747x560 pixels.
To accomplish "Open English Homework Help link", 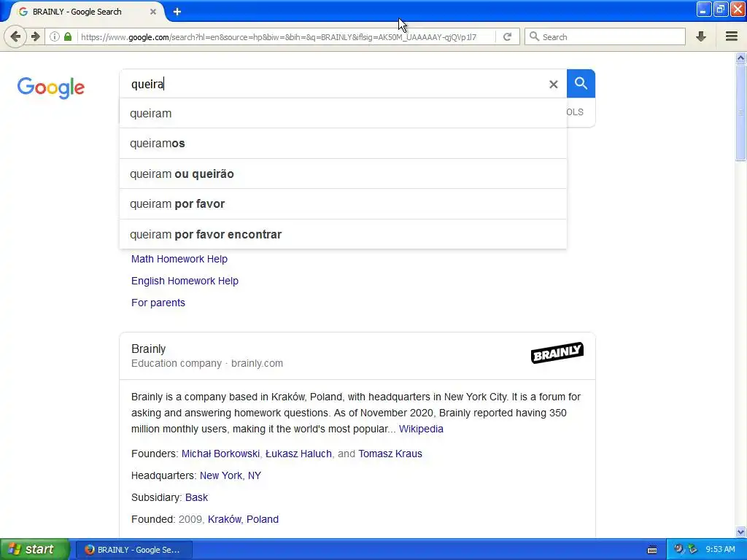I will click(185, 281).
